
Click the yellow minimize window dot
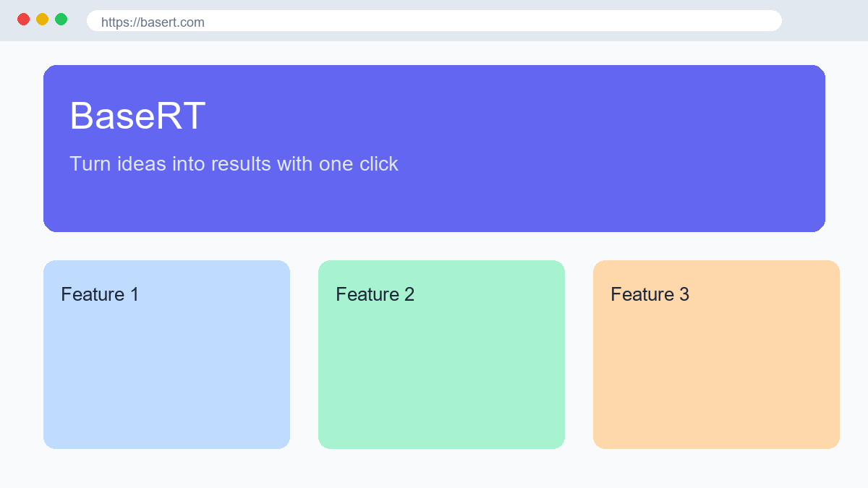42,20
